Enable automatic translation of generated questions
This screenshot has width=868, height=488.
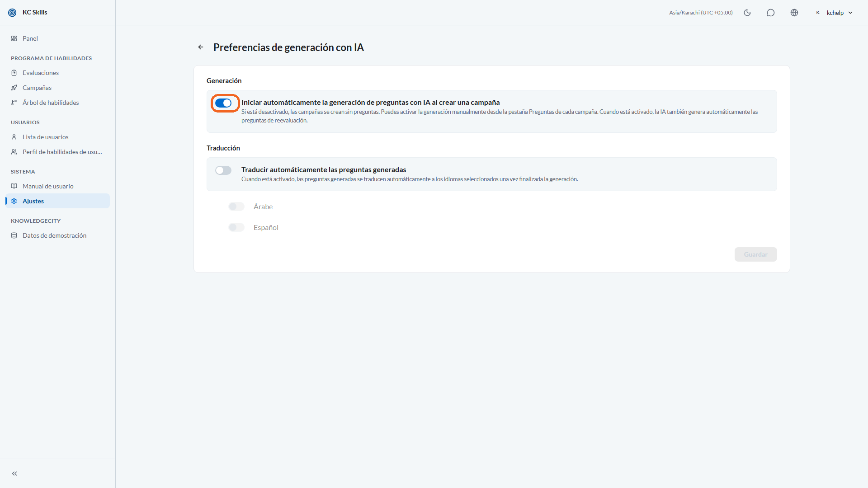(x=223, y=170)
